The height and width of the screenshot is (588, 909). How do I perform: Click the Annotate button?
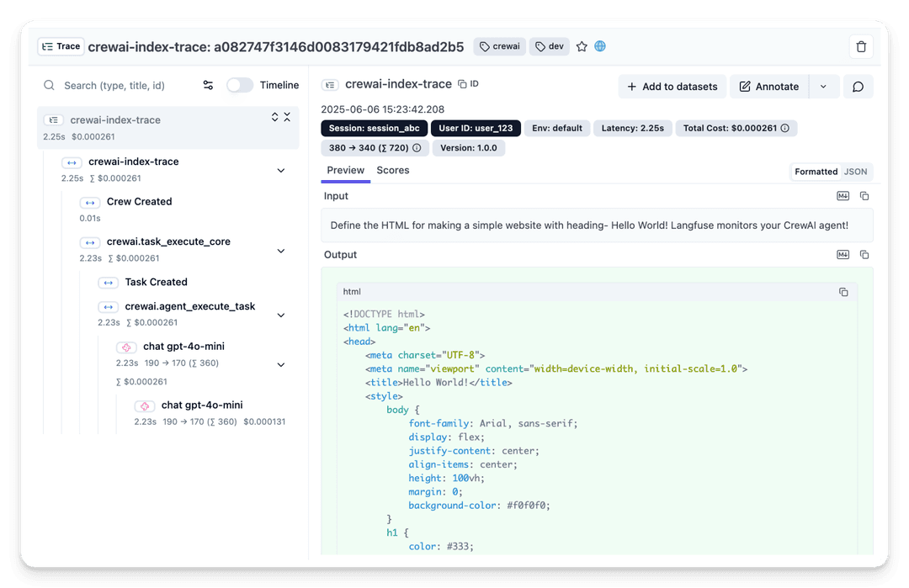pos(768,87)
